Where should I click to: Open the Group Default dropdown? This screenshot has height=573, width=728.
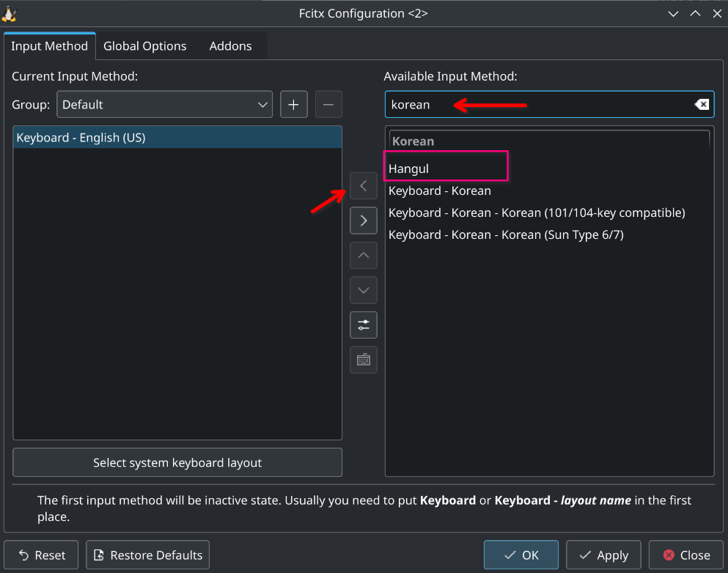(164, 104)
